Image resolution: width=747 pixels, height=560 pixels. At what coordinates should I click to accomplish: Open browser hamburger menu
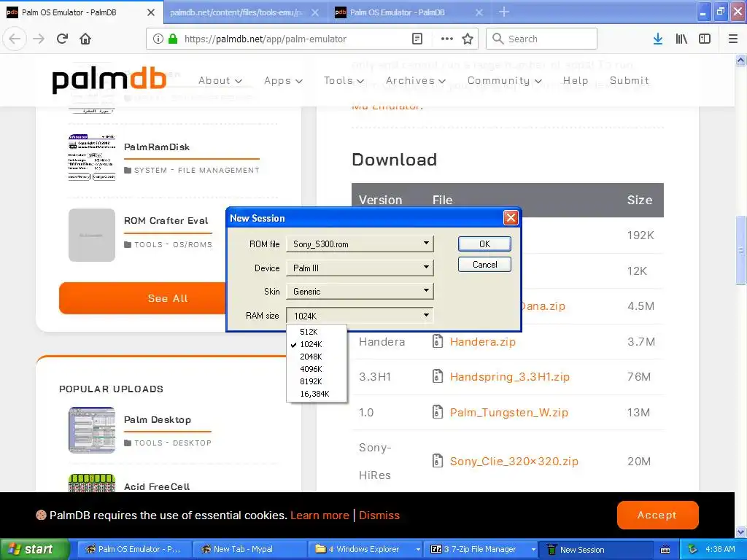pos(733,39)
